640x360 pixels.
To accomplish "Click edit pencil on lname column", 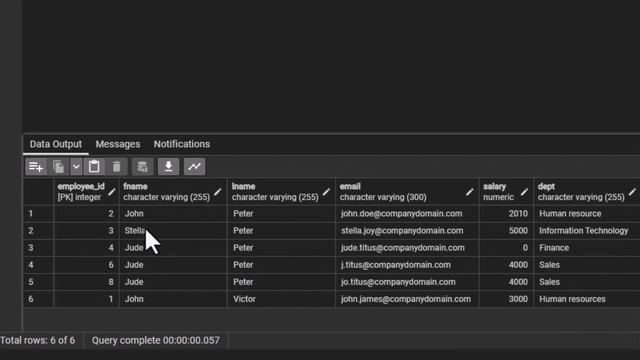I will (x=326, y=192).
